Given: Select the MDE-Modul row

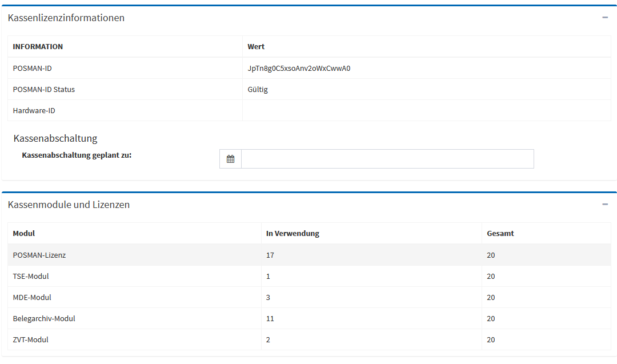Looking at the screenshot, I should click(x=32, y=298).
